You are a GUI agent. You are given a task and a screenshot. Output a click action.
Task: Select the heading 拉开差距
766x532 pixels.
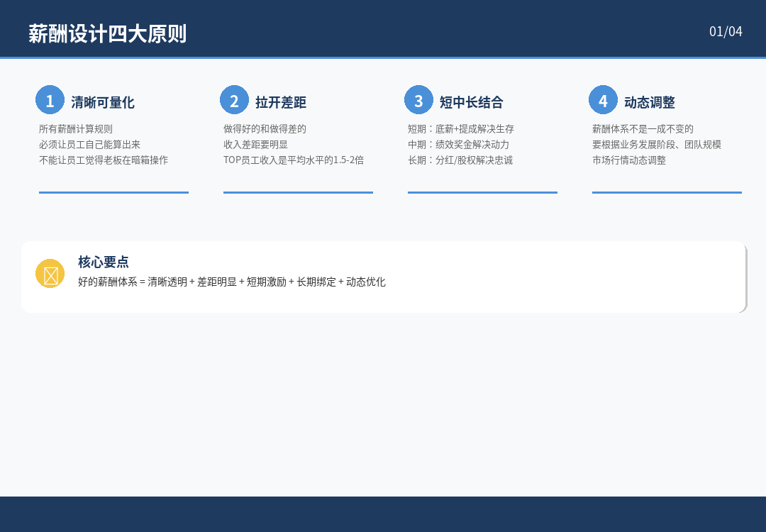tap(281, 102)
